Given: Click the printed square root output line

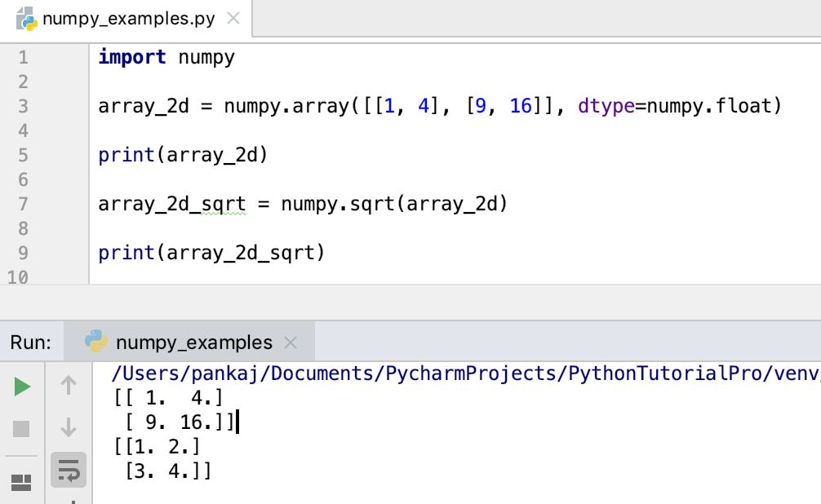Looking at the screenshot, I should tap(155, 447).
